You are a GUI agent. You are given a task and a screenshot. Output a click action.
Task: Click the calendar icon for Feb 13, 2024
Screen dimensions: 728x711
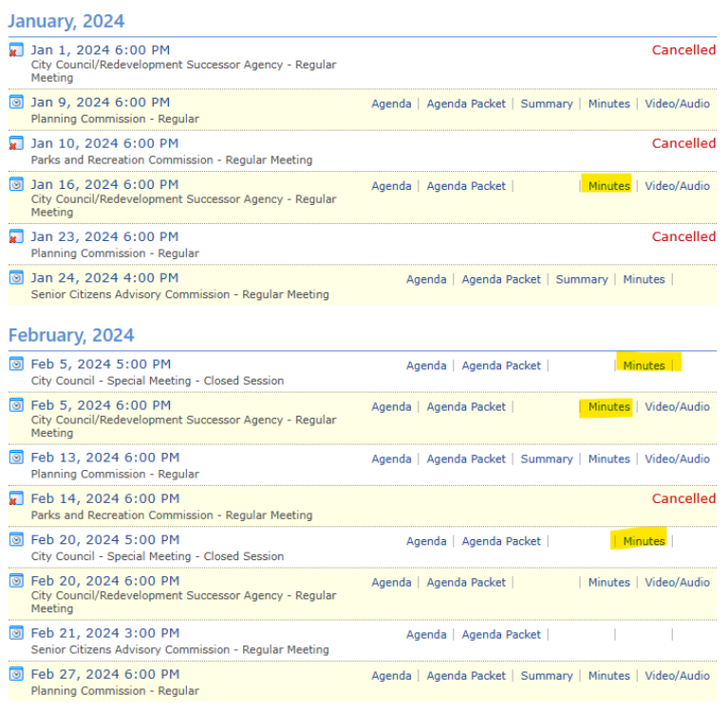[x=16, y=458]
